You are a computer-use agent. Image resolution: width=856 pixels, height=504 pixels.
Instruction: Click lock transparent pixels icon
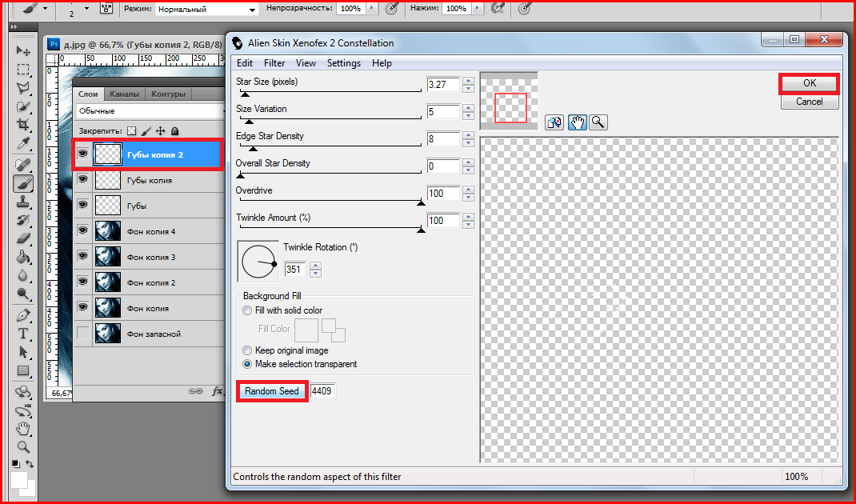pos(131,131)
